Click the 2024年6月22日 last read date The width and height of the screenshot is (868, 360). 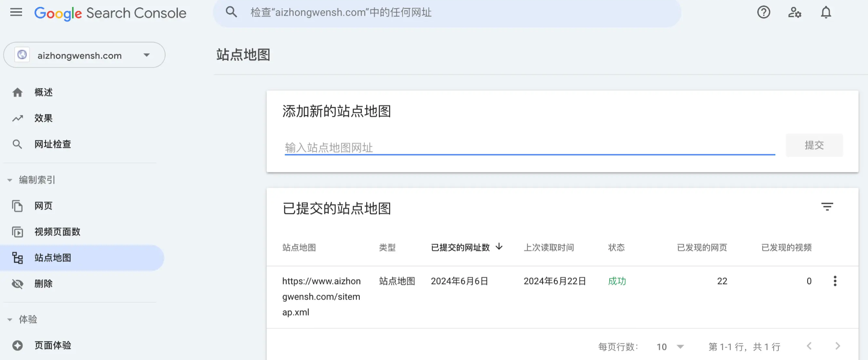[x=555, y=281]
